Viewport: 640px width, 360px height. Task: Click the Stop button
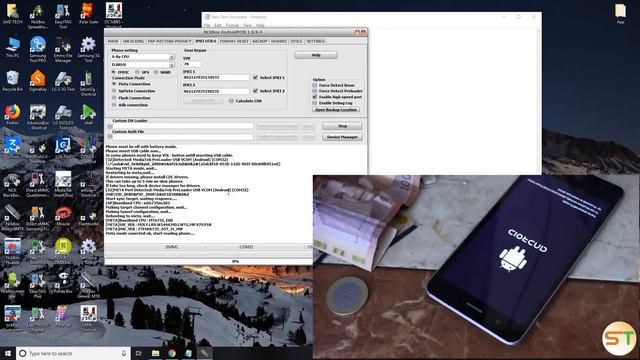342,126
